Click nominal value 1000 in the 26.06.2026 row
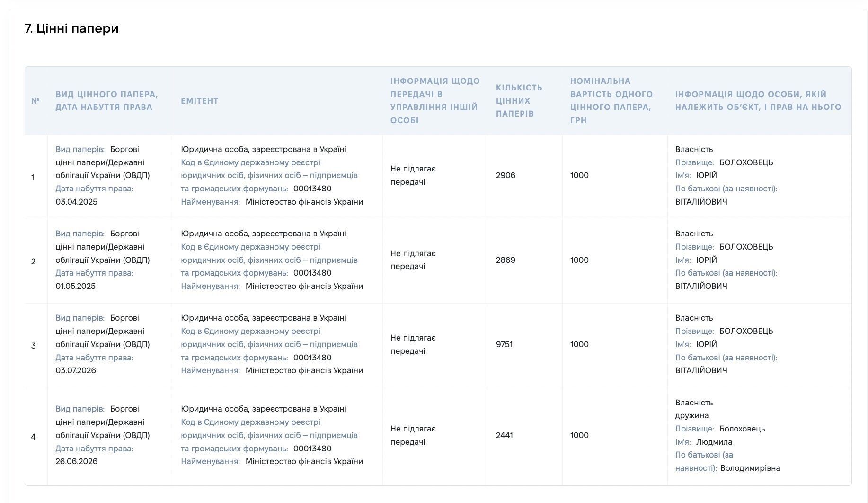Image resolution: width=868 pixels, height=503 pixels. [579, 435]
